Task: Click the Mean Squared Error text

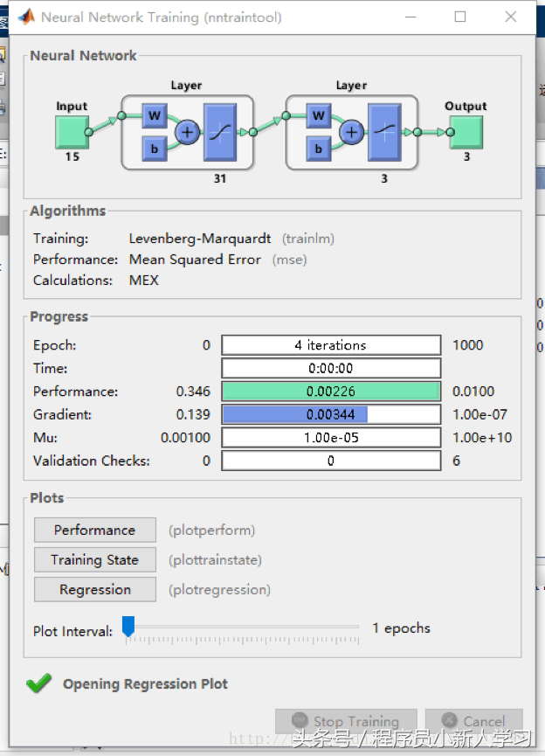Action: click(195, 260)
